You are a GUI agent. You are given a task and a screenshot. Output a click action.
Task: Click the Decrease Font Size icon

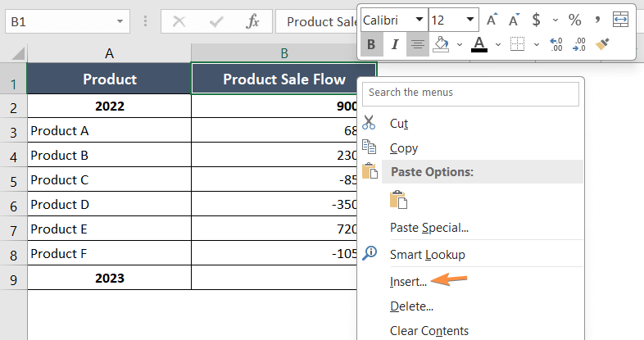[514, 20]
